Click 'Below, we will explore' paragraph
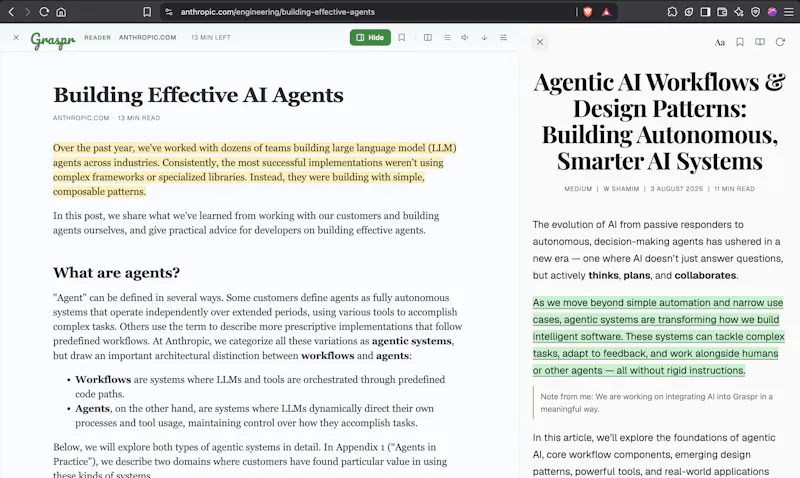The image size is (800, 478). (x=250, y=461)
